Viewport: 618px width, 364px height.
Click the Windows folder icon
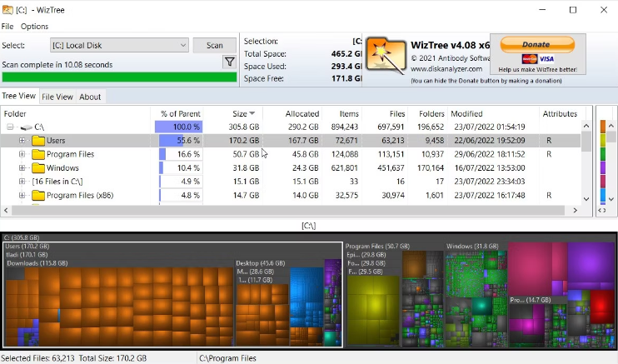[38, 168]
